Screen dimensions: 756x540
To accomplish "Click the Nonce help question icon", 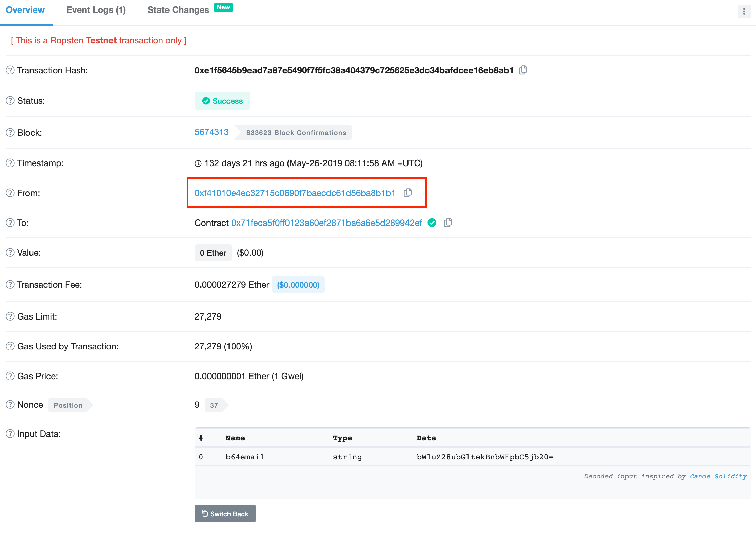I will (10, 405).
